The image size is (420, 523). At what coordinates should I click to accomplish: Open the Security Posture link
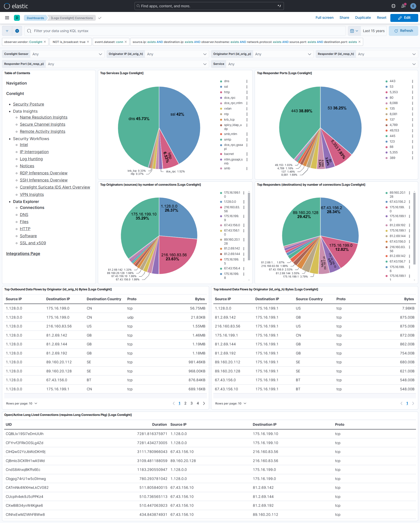pyautogui.click(x=28, y=104)
